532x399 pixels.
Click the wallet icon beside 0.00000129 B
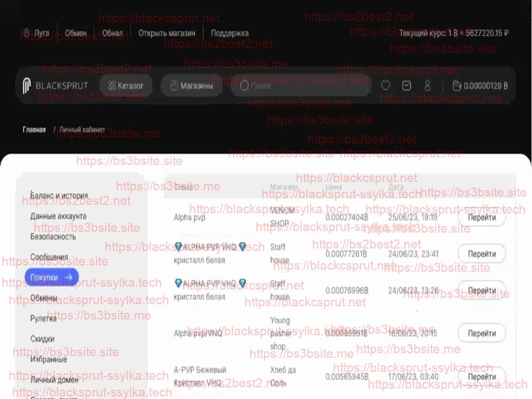(x=457, y=86)
